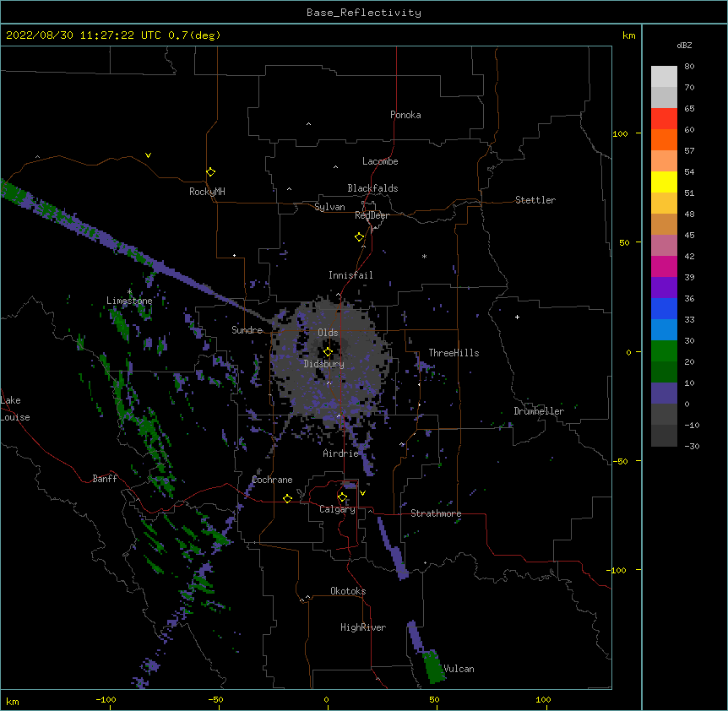The image size is (728, 711).
Task: Pick the red 60-65 dBZ legend swatch
Action: [664, 118]
